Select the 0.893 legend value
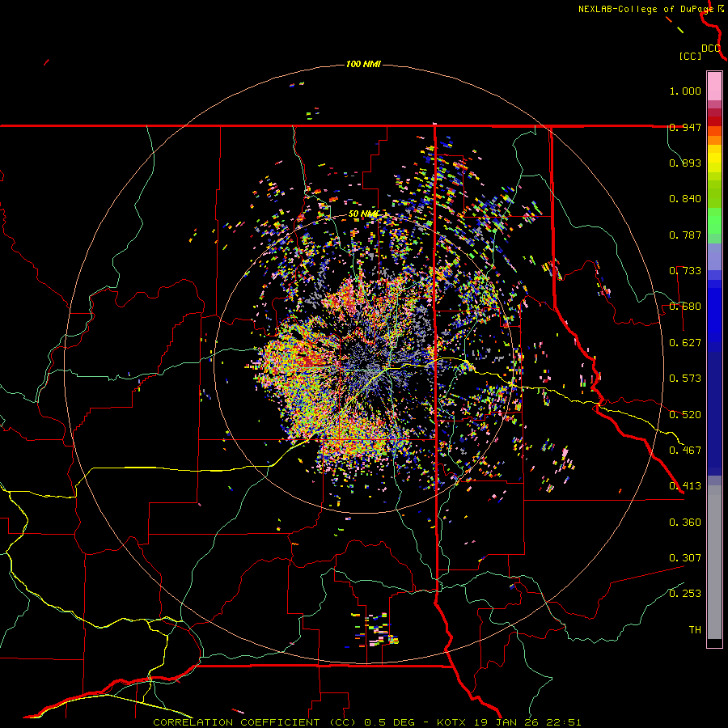 click(685, 163)
